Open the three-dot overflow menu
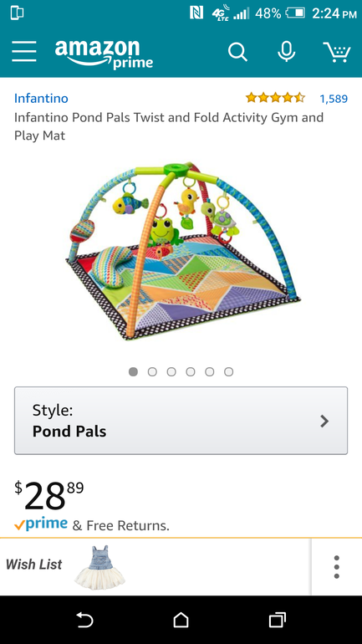Screen dimensions: 362x644 click(x=337, y=567)
